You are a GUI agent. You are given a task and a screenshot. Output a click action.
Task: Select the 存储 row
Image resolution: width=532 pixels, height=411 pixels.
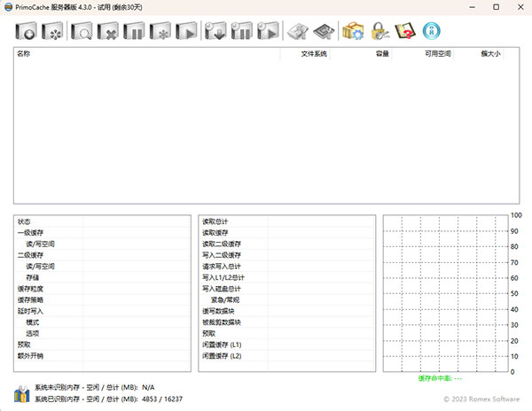tap(102, 277)
